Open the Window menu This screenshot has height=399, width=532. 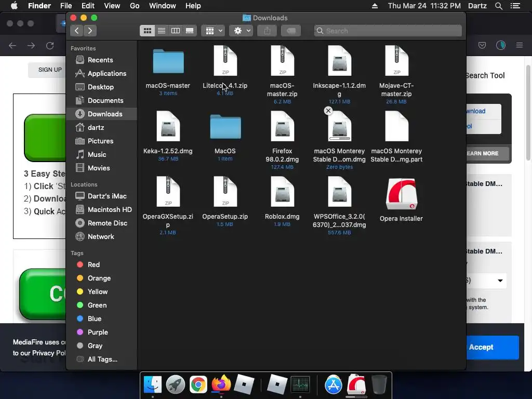coord(163,6)
